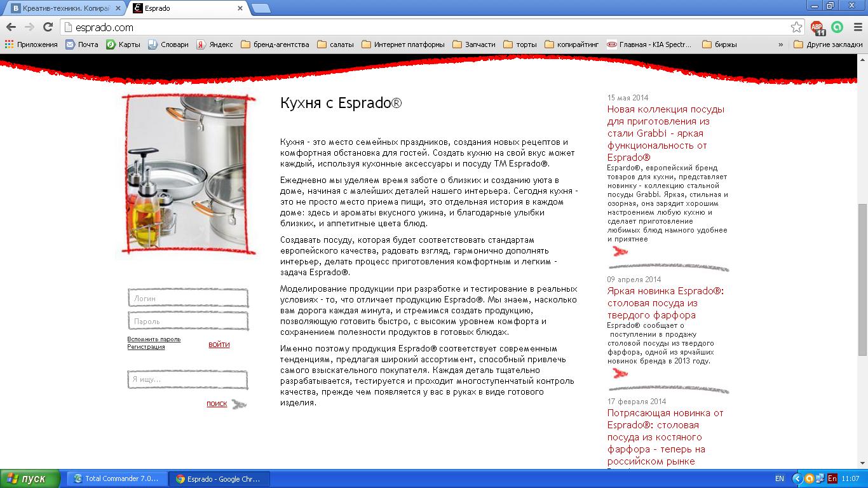Open the пуск Start menu

tap(31, 479)
